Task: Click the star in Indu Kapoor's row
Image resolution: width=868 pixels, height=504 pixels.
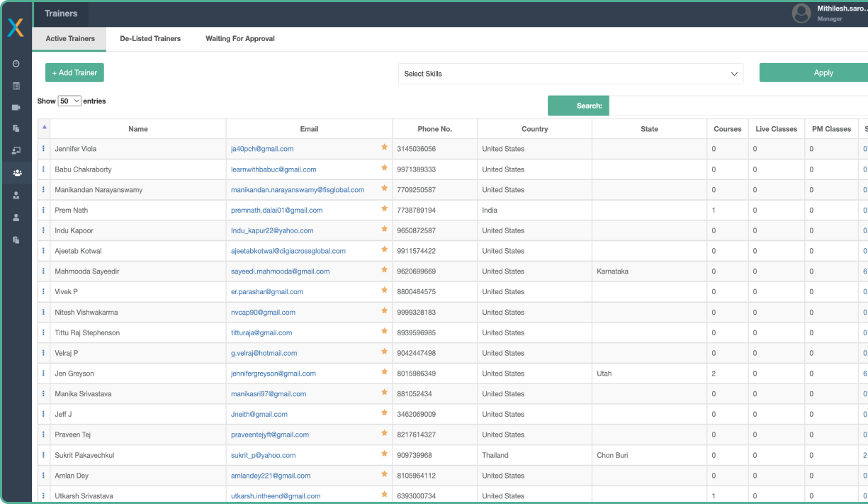Action: tap(385, 229)
